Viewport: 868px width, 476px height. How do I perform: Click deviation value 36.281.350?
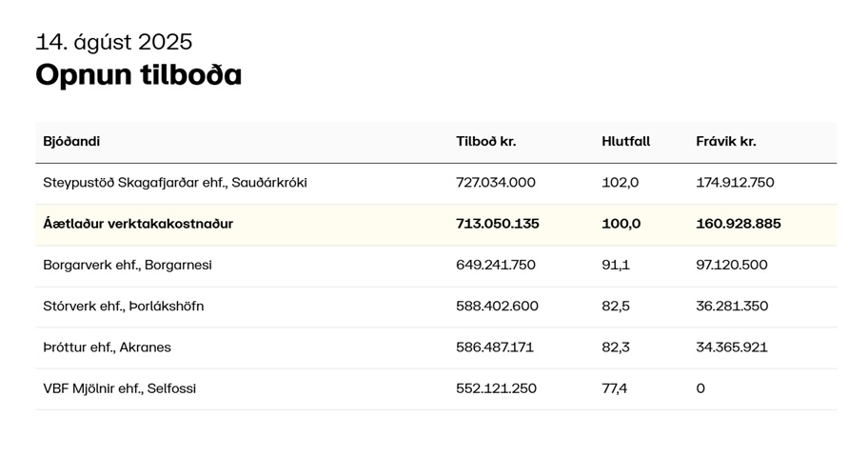pyautogui.click(x=732, y=307)
